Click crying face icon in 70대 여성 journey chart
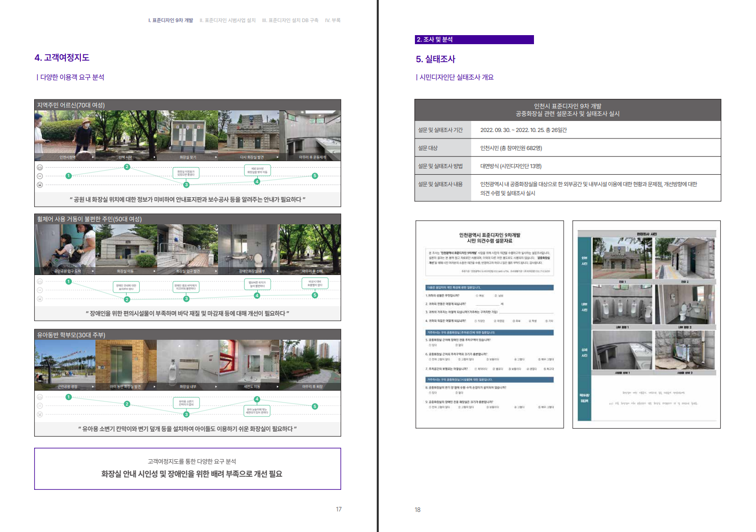Screen dimensions: 756x532 [x=40, y=185]
